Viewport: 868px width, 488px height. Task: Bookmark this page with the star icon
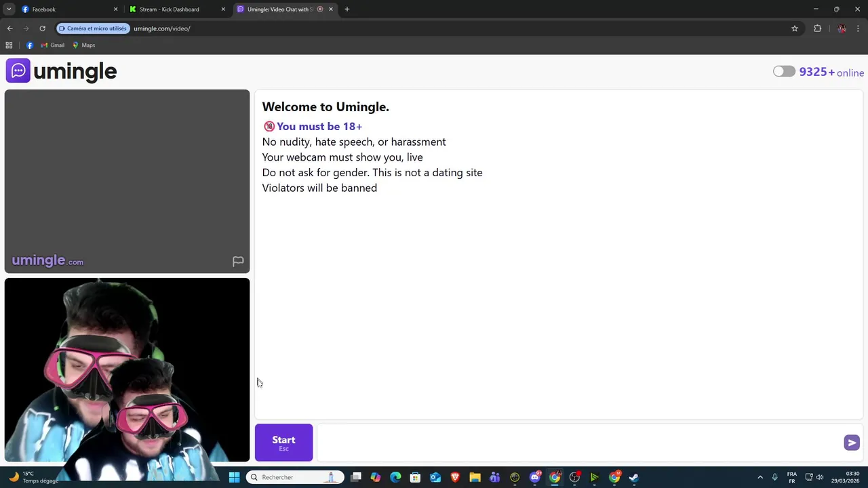tap(795, 28)
